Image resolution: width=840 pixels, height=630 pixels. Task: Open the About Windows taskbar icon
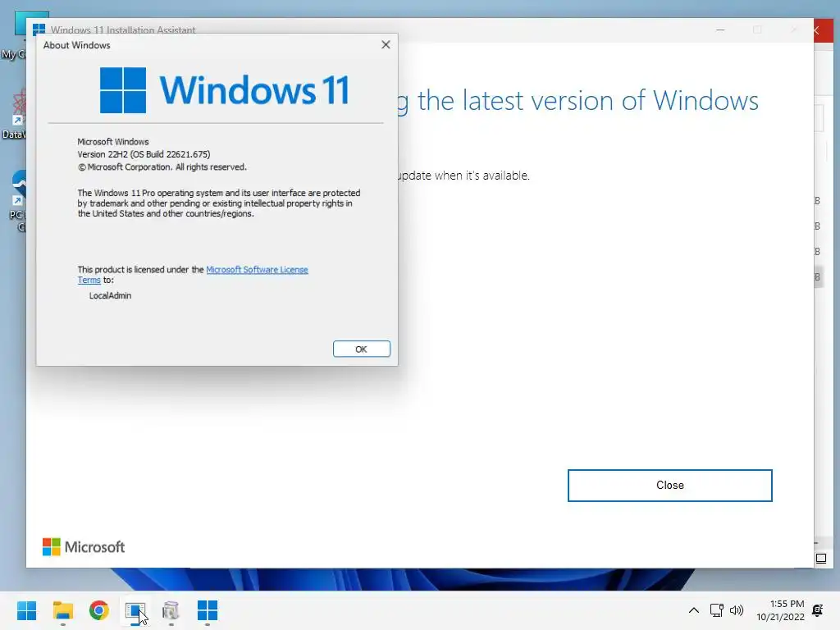135,610
